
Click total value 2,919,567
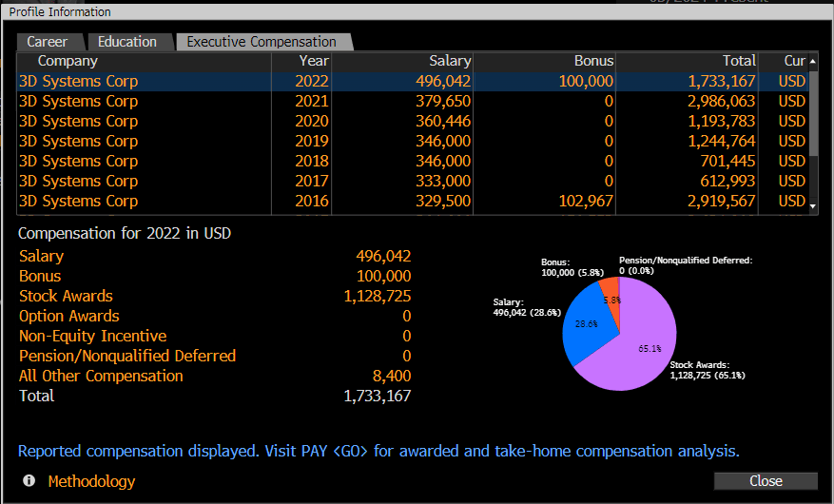point(721,202)
